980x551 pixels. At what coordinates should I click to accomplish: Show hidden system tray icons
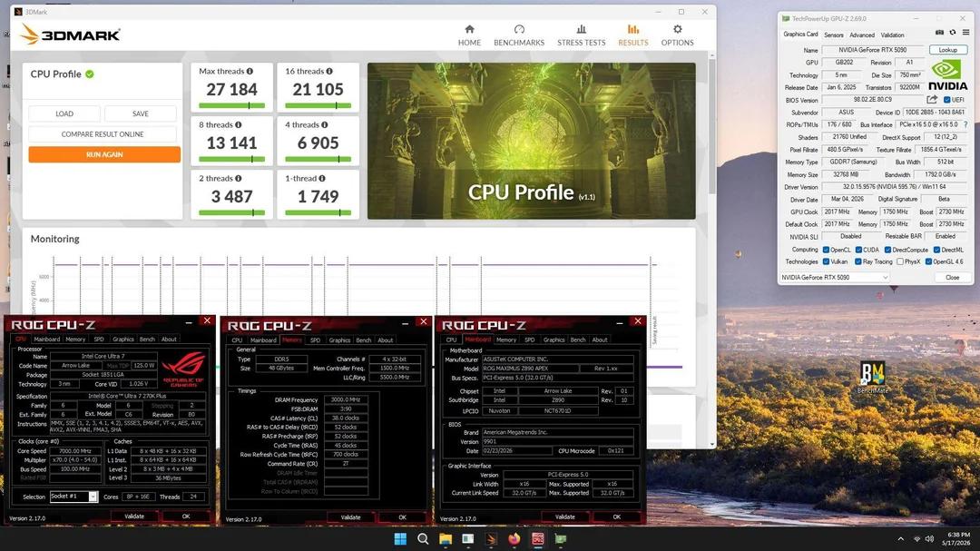tap(901, 539)
